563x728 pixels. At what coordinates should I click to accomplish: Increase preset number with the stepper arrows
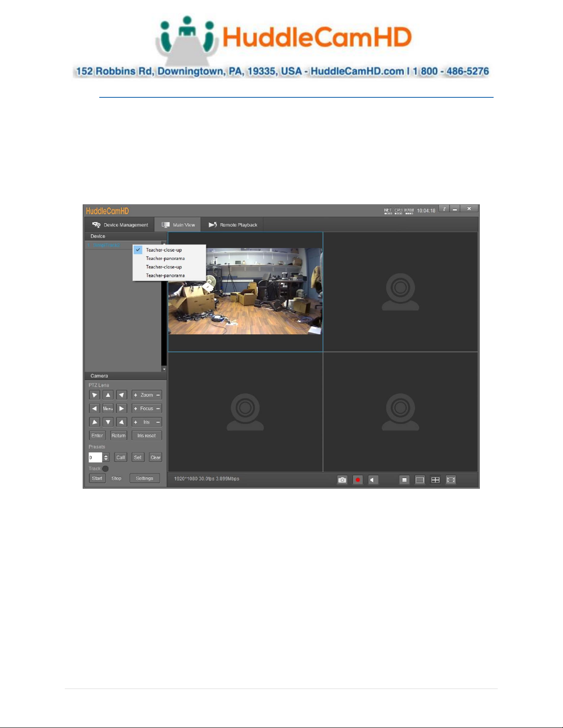click(x=106, y=456)
